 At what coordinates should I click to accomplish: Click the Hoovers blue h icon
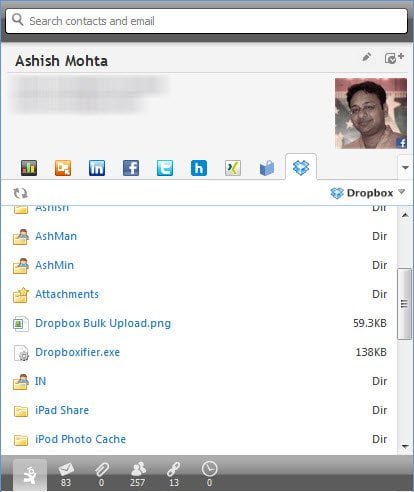click(x=199, y=168)
